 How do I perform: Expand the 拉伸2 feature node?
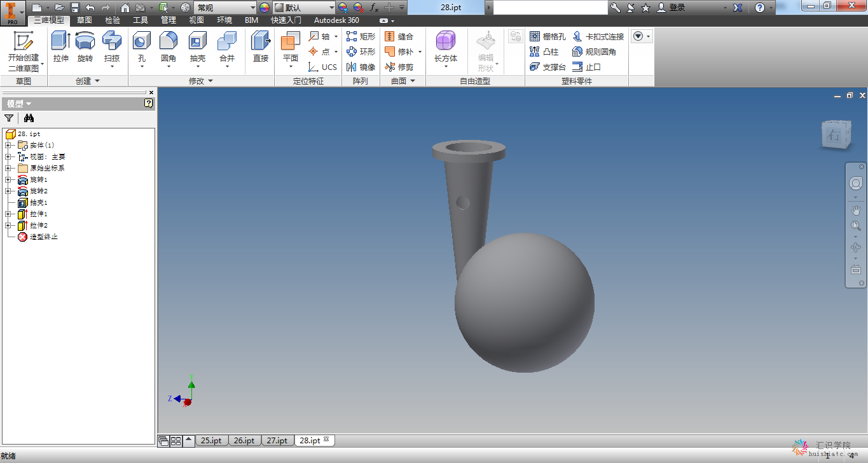[x=8, y=225]
